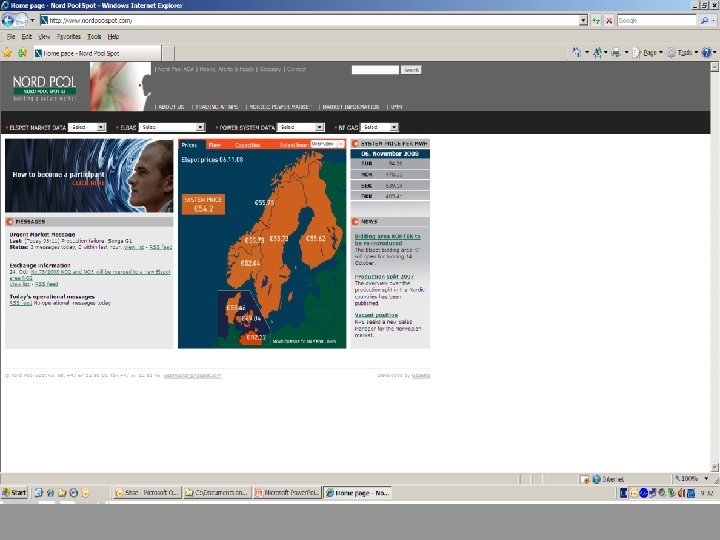This screenshot has width=720, height=540.
Task: Switch to the Flow map tab
Action: click(215, 145)
